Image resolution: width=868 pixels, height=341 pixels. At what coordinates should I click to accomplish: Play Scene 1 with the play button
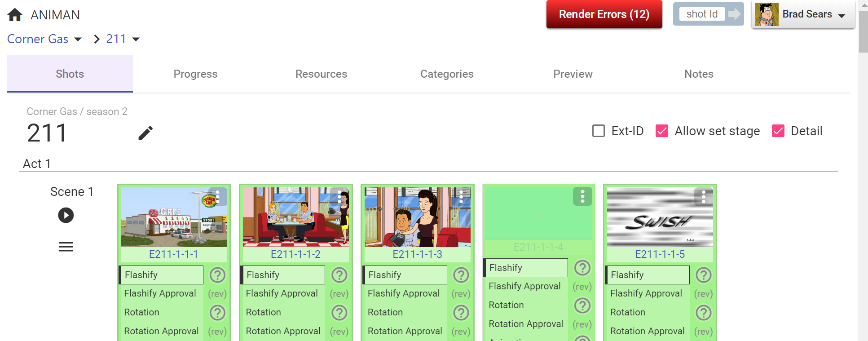[x=66, y=215]
